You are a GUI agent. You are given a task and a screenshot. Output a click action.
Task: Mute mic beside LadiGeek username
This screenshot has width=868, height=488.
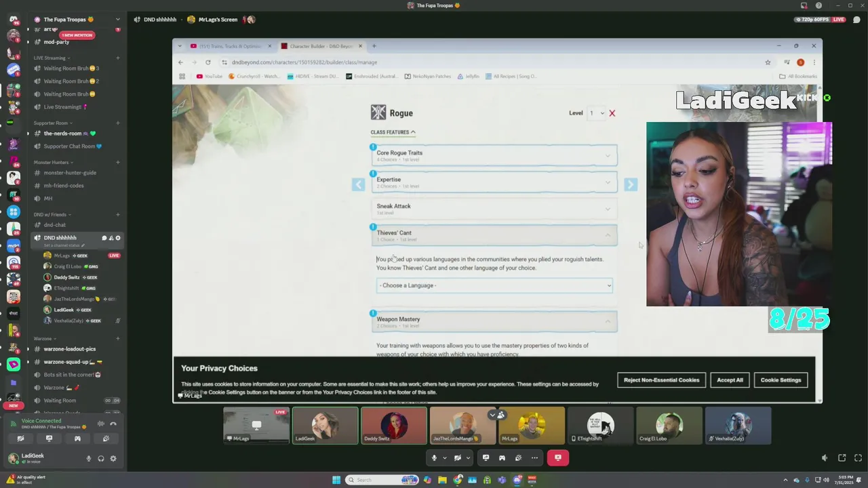click(88, 459)
